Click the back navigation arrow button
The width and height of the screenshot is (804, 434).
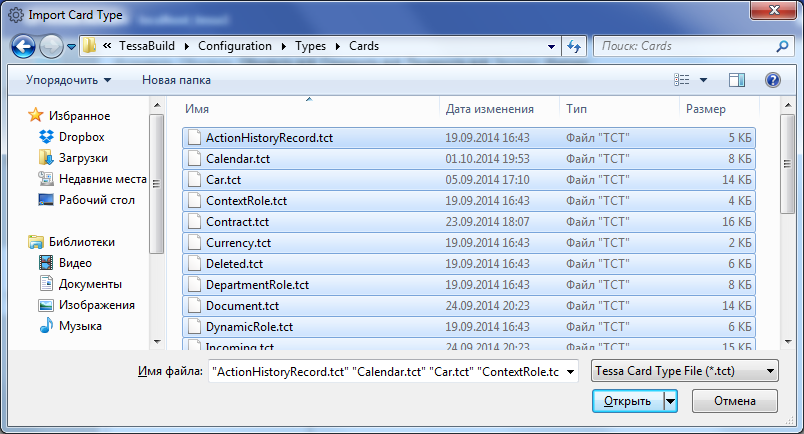point(23,47)
